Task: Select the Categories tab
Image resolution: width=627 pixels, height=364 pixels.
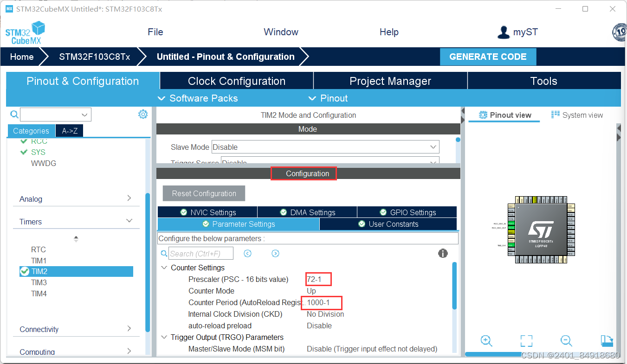Action: point(31,131)
